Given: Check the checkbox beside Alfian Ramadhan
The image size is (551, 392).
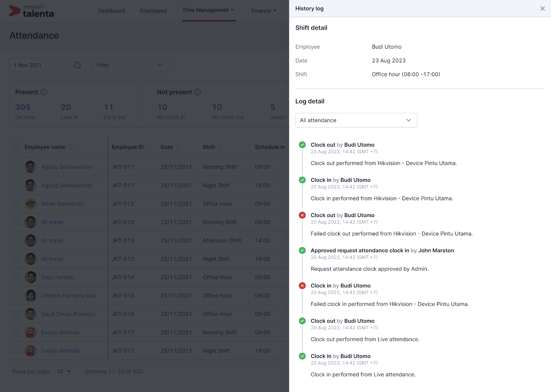Looking at the screenshot, I should [16, 204].
